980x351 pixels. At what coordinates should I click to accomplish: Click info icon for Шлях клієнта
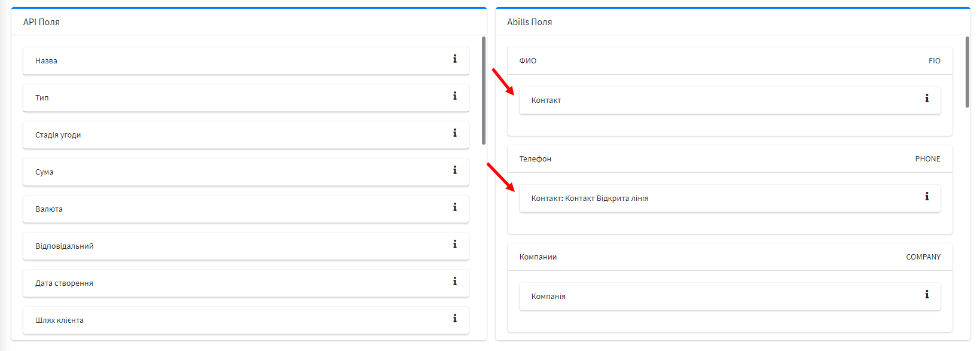[454, 319]
